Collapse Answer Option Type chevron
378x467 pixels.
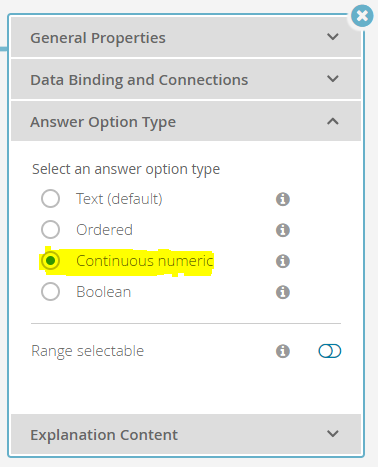coord(333,121)
